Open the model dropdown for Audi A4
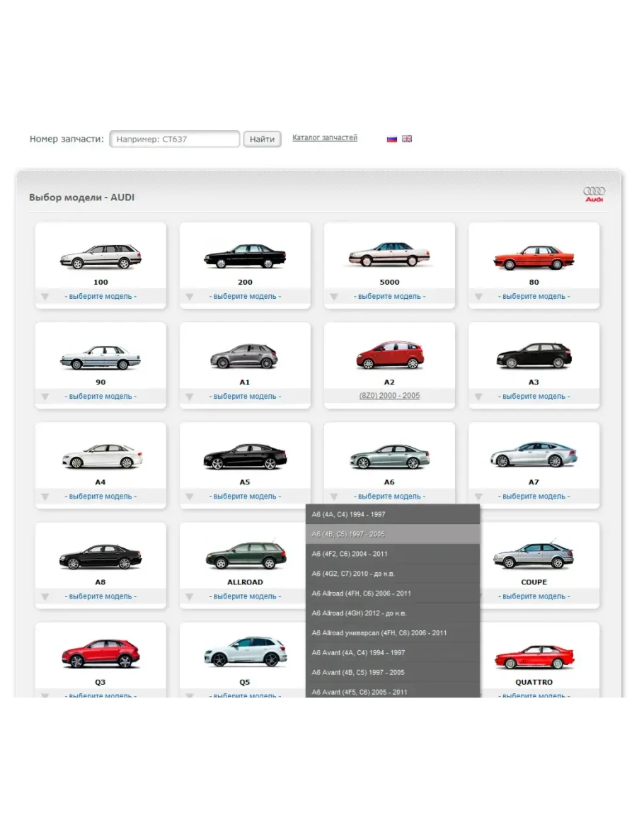Screen dimensions: 644x818 pos(45,496)
